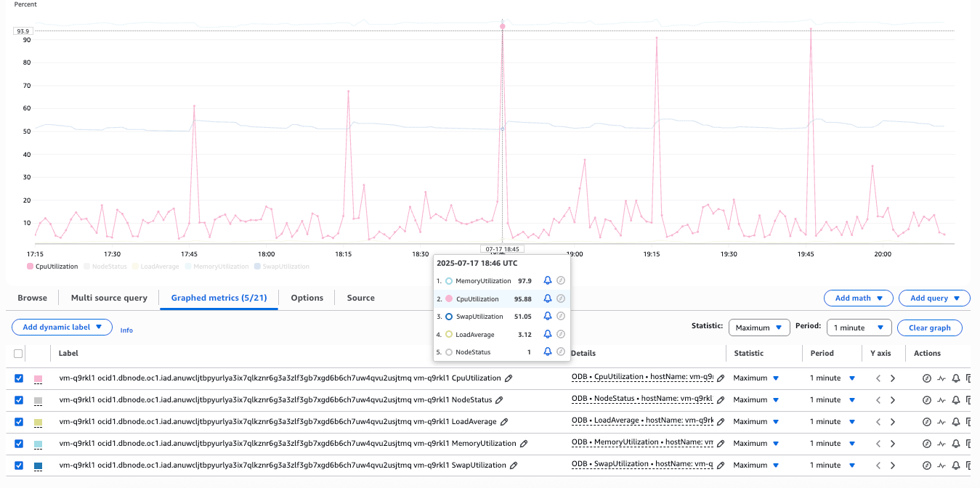Open the Period dropdown set to 1 minute
The width and height of the screenshot is (980, 488).
859,328
